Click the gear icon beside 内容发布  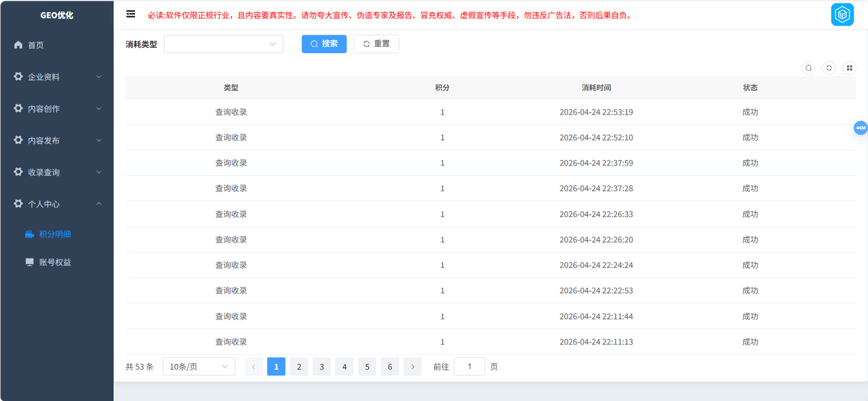(x=18, y=140)
